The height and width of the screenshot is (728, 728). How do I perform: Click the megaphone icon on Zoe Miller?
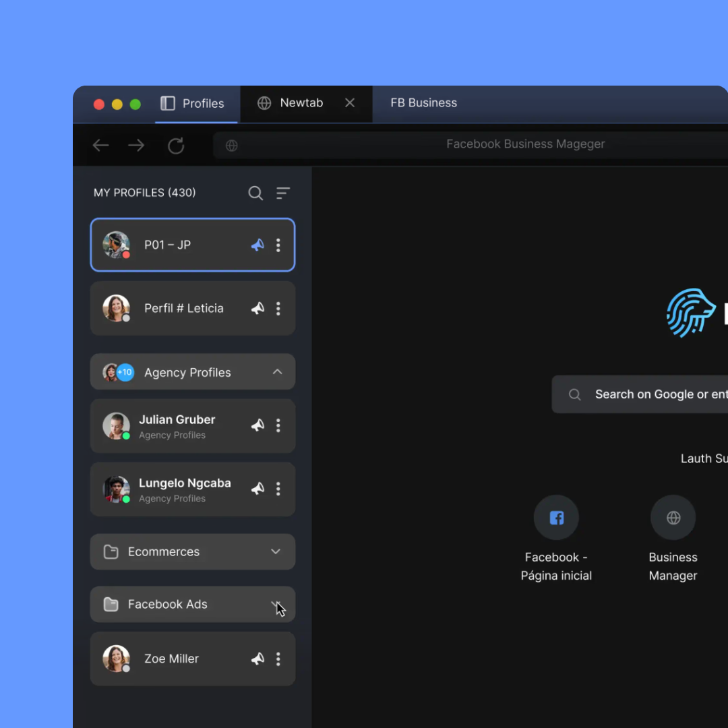pyautogui.click(x=257, y=659)
